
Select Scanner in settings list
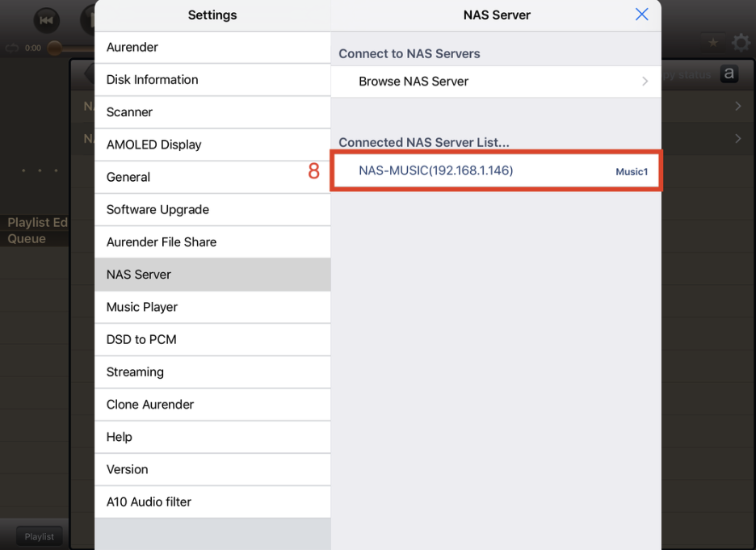212,112
